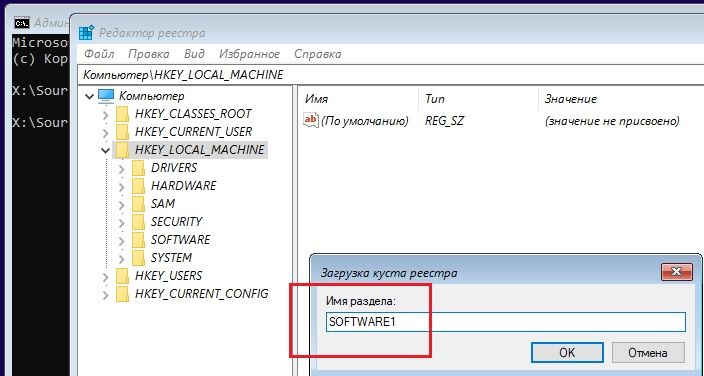The width and height of the screenshot is (704, 376).
Task: Select the SYSTEM key label
Action: tap(172, 258)
